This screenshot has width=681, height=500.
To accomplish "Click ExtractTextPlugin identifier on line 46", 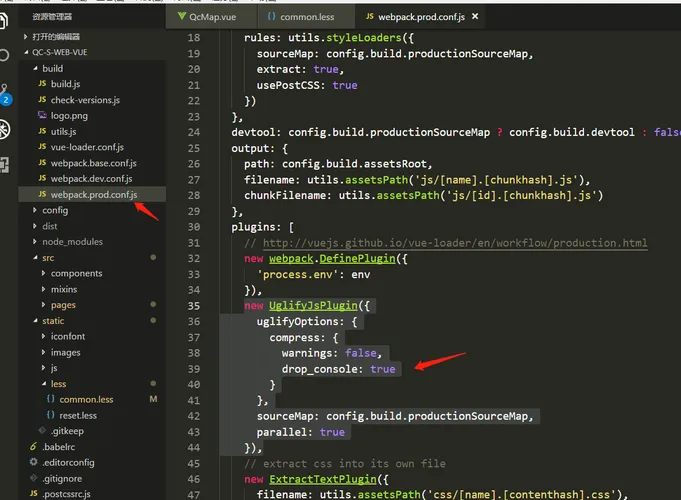I will 322,479.
